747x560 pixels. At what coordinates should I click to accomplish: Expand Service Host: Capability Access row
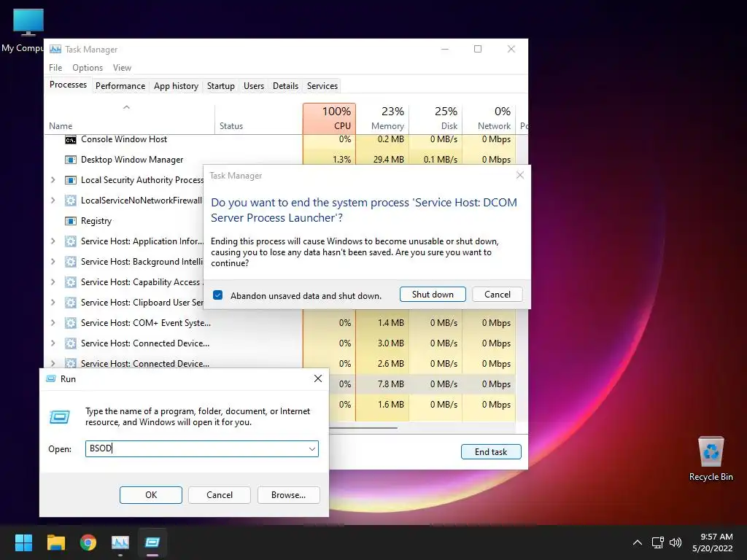coord(53,282)
